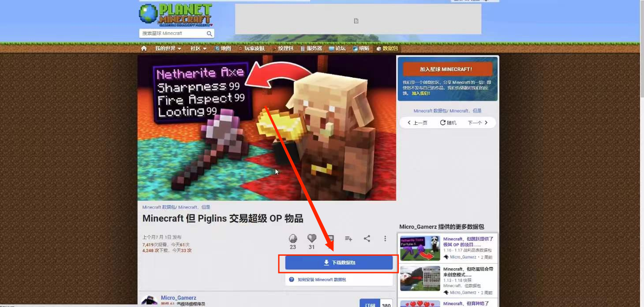The width and height of the screenshot is (644, 307).
Task: Open the 墙贴 nav item
Action: [x=361, y=49]
